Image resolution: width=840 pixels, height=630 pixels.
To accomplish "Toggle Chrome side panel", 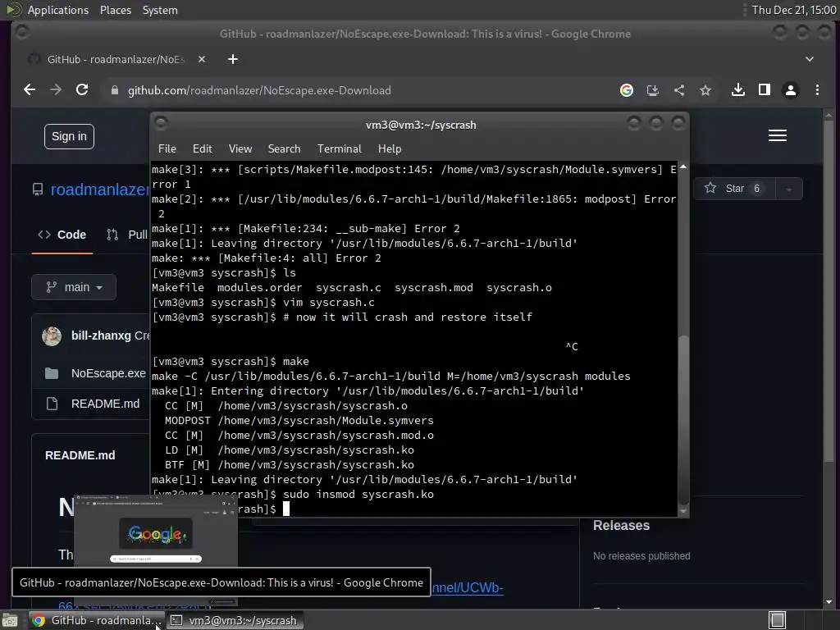I will [x=765, y=90].
